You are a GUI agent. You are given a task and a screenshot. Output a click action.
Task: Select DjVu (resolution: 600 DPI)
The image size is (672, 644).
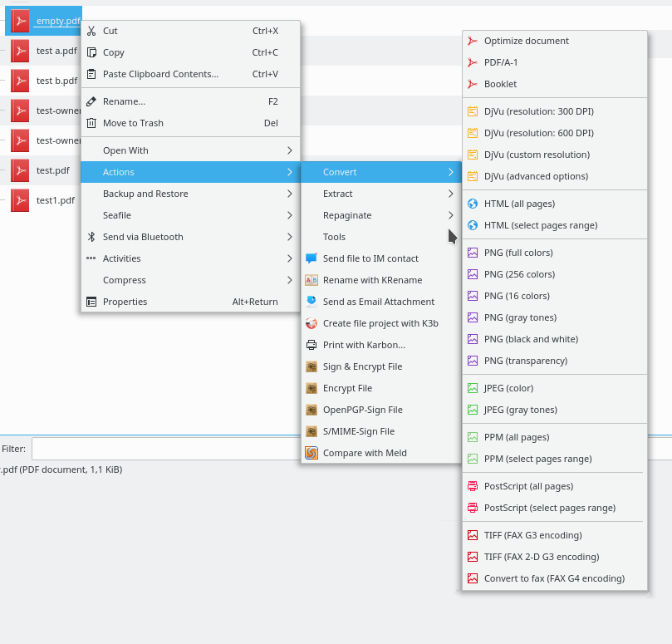click(555, 133)
